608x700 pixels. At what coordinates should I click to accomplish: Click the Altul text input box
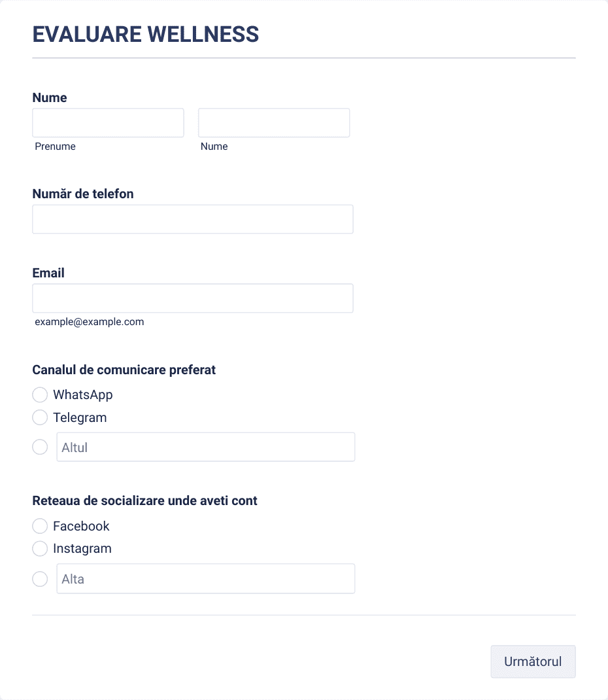[206, 447]
